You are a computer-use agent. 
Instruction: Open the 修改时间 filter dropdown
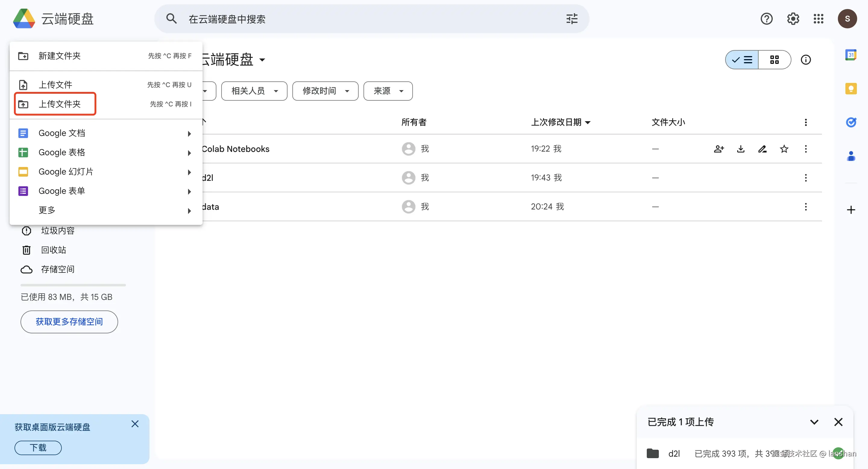coord(325,91)
